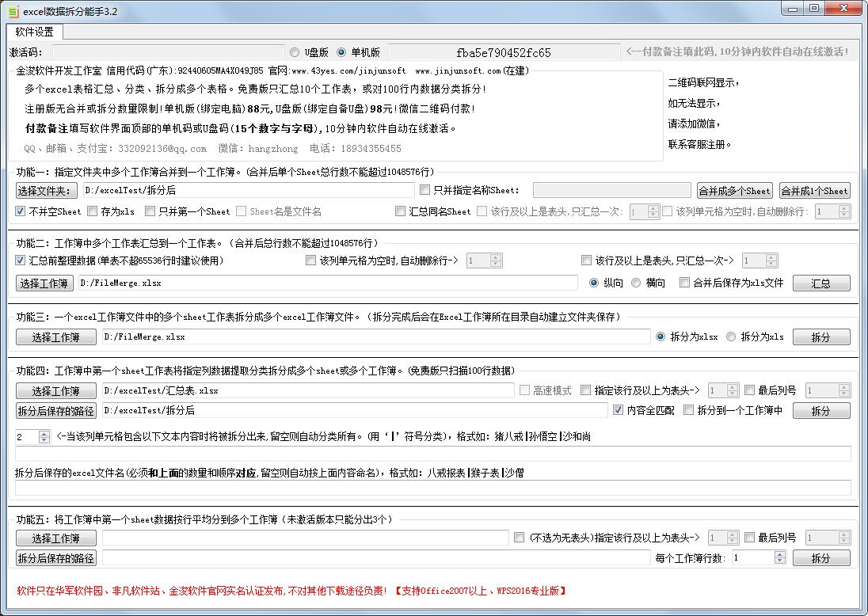Click the 合并成多个Sheet button
The width and height of the screenshot is (868, 616).
pos(734,190)
